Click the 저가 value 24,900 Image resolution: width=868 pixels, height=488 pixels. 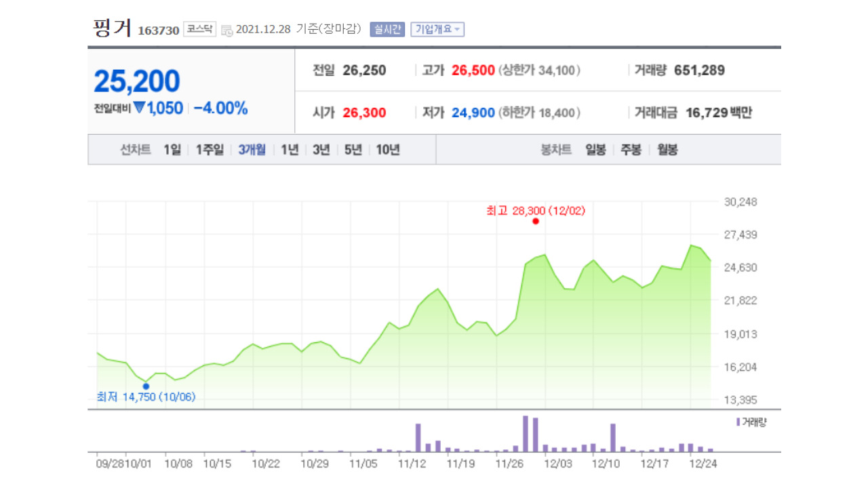[x=473, y=113]
